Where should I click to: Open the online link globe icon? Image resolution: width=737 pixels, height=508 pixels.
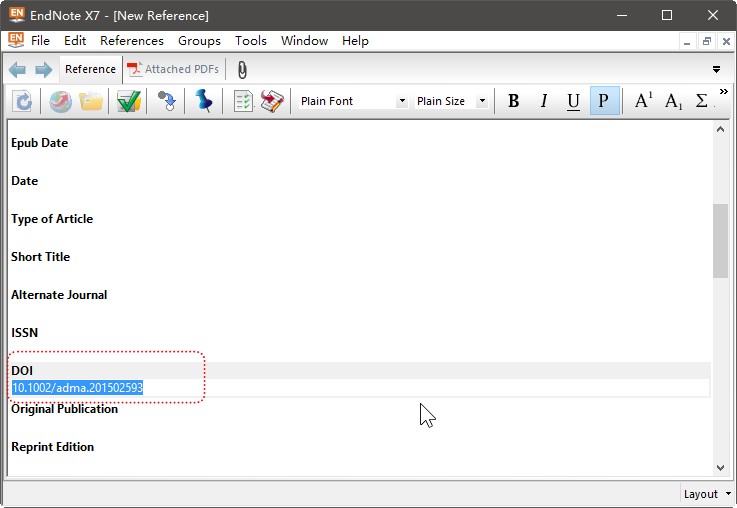[x=61, y=101]
